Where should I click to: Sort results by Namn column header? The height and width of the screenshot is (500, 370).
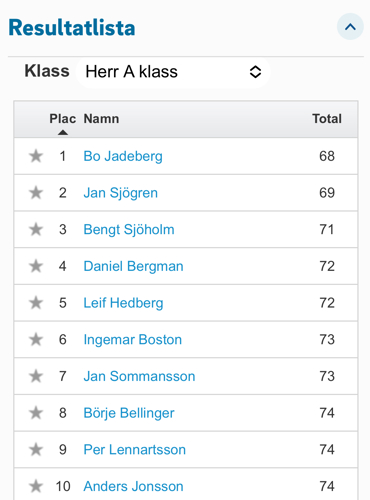click(x=101, y=119)
